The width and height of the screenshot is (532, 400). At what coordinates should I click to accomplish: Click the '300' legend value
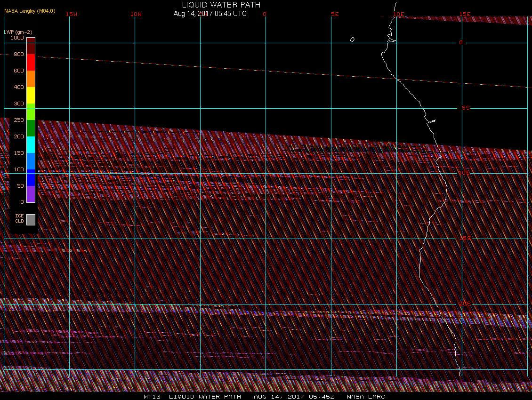point(19,104)
